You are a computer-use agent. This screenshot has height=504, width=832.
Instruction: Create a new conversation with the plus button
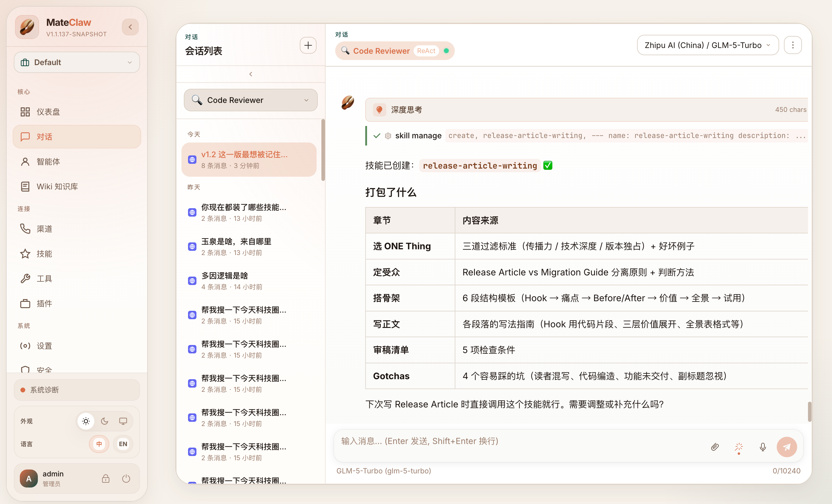pyautogui.click(x=308, y=45)
